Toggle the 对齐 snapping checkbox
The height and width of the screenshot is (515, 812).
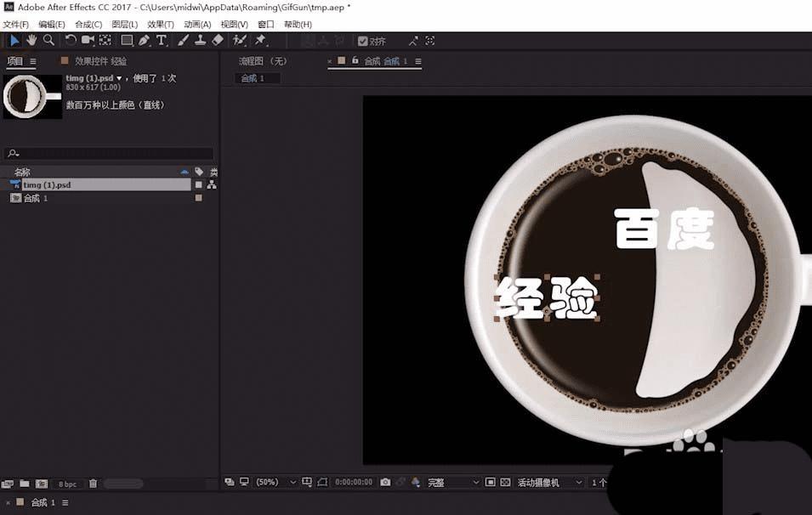coord(362,41)
